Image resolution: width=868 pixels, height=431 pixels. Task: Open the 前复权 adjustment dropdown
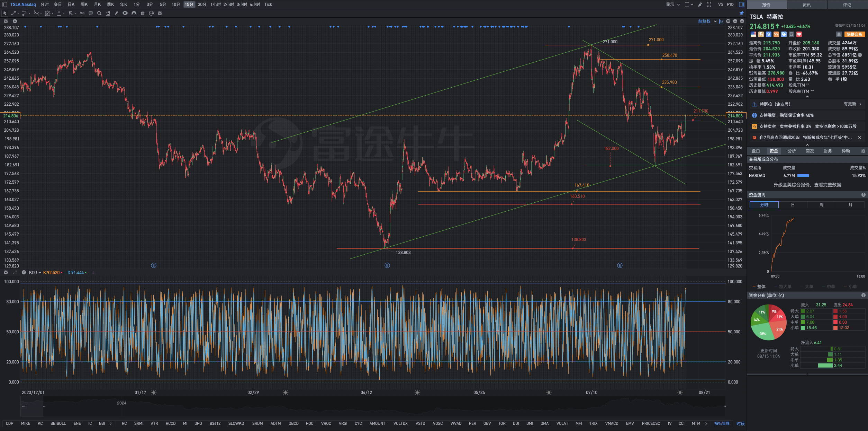pyautogui.click(x=707, y=21)
